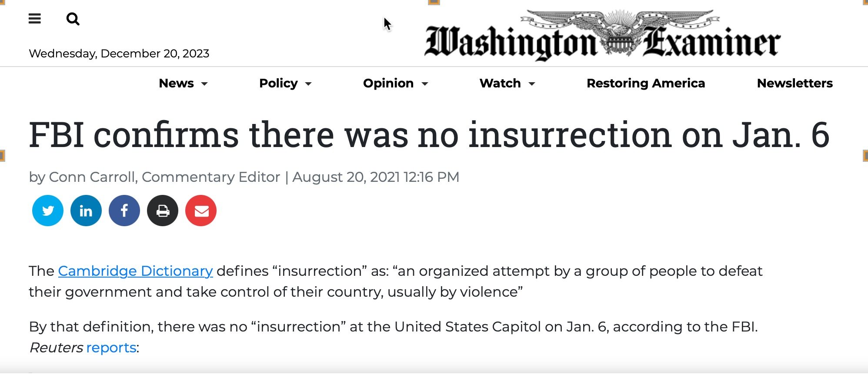The image size is (868, 375).
Task: Open the Restoring America section
Action: point(645,83)
